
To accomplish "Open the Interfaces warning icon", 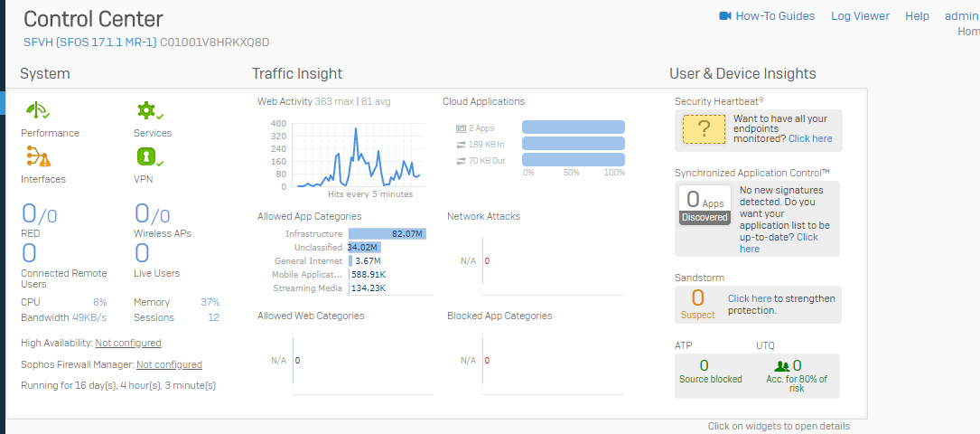I will click(x=38, y=156).
